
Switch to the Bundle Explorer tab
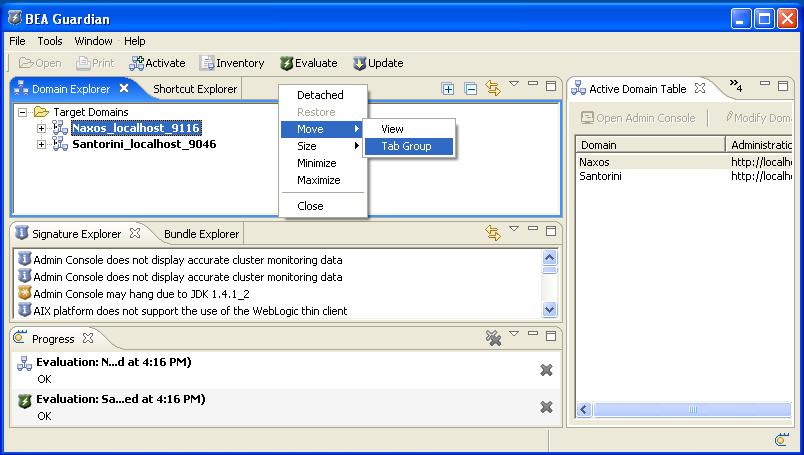[201, 234]
